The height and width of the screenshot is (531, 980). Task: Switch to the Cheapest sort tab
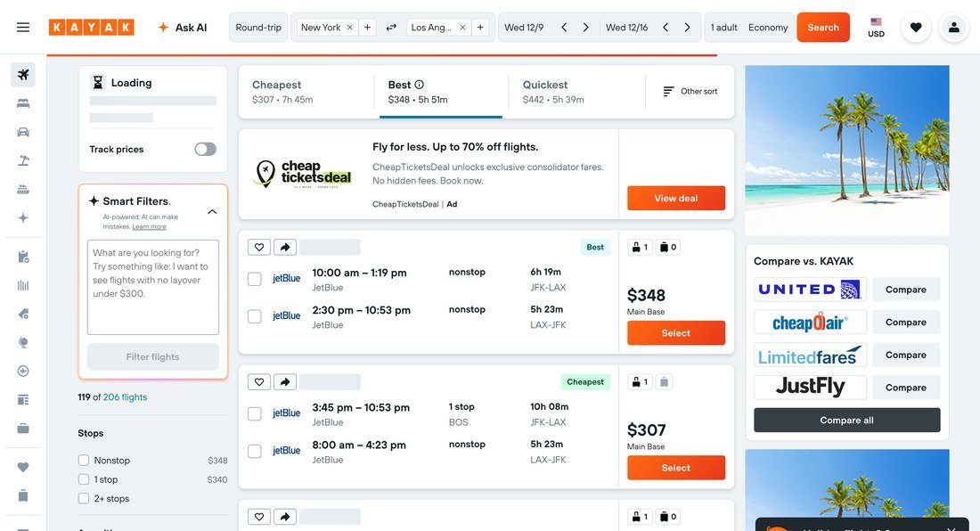pos(306,92)
